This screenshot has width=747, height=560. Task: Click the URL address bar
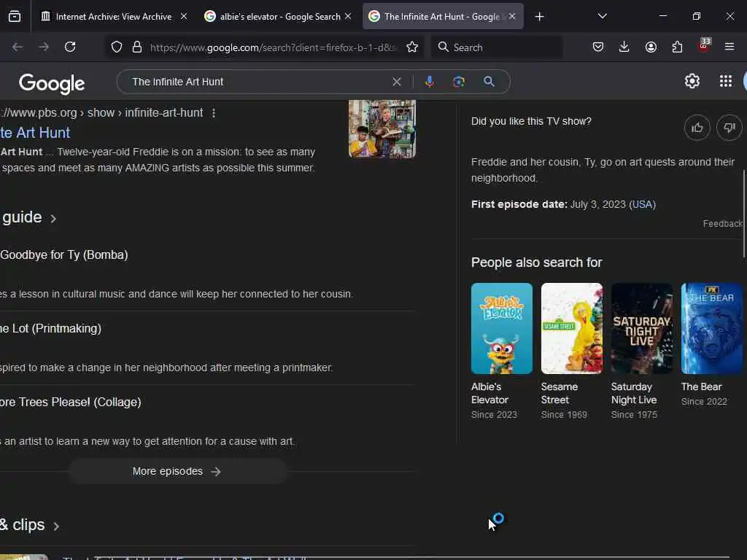click(273, 47)
